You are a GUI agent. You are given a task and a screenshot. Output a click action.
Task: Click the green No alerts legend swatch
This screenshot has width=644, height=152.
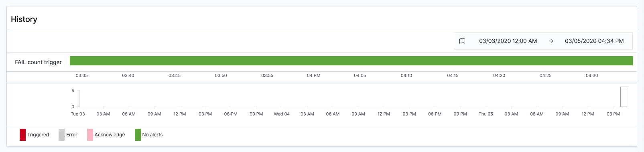138,135
